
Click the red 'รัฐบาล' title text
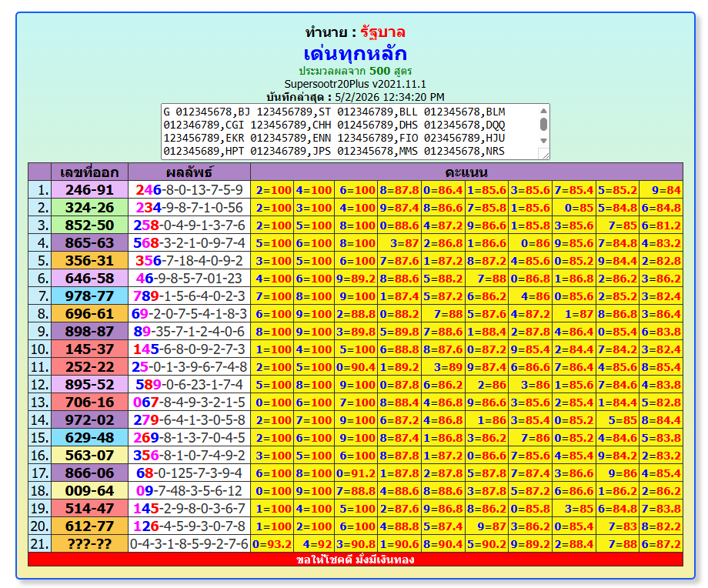pyautogui.click(x=382, y=32)
